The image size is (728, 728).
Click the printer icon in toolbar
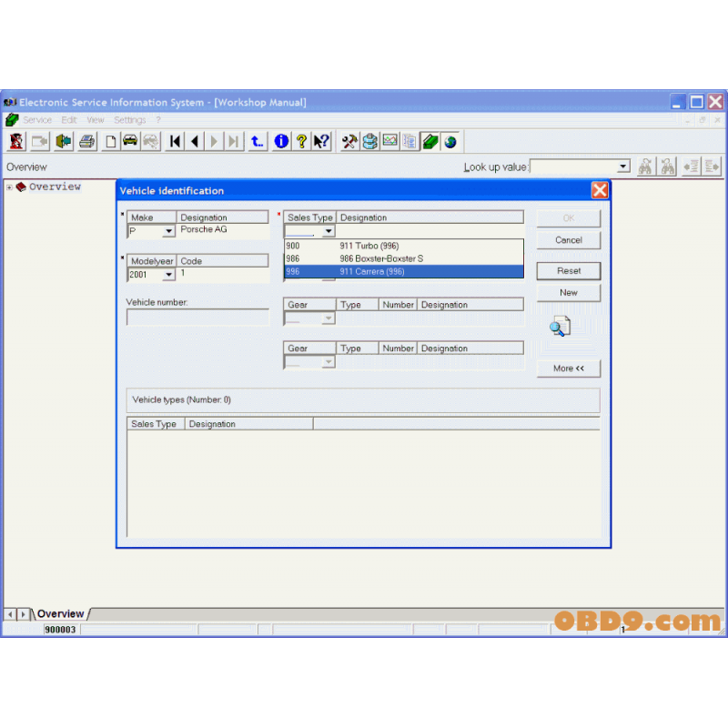click(x=86, y=141)
